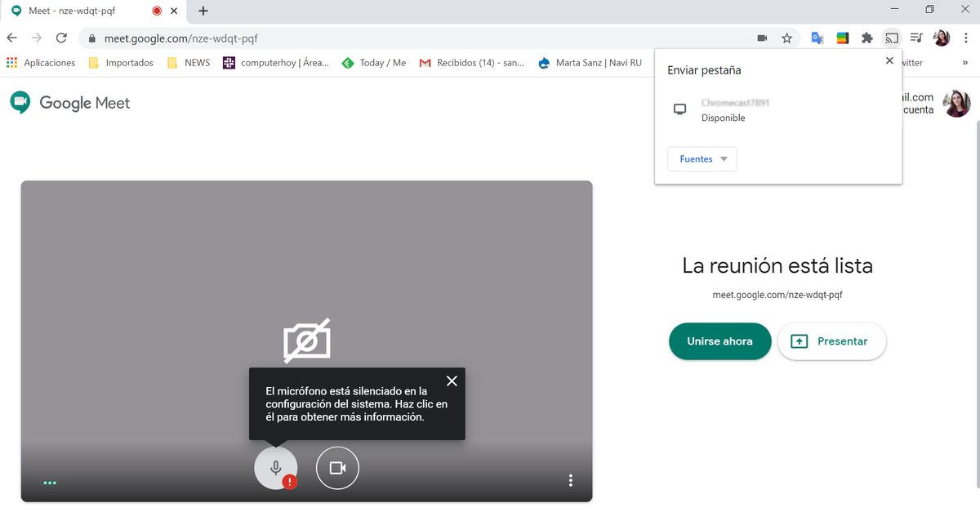
Task: Open the Cast icon in the Chrome toolbar
Action: point(892,37)
